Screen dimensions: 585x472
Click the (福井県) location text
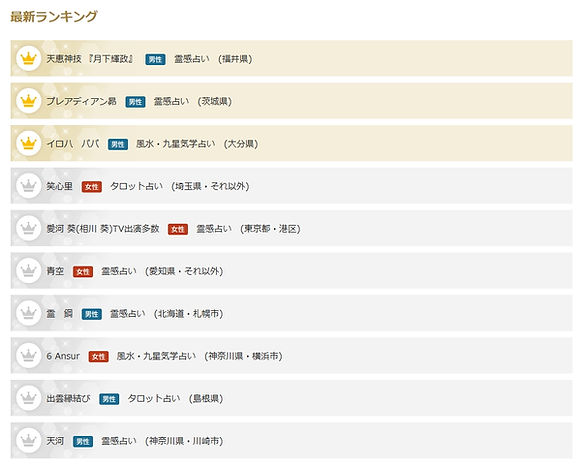click(x=235, y=59)
